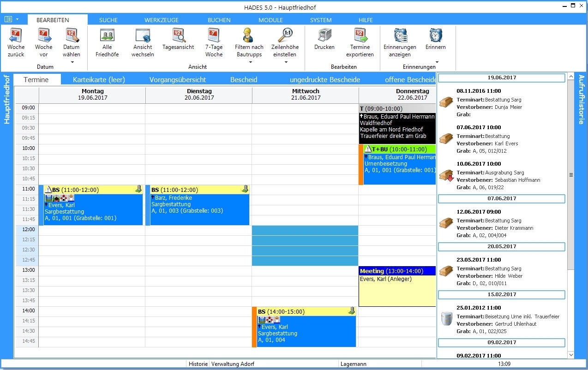The width and height of the screenshot is (588, 370).
Task: Select Dienstag 20.06.2017 column header
Action: [x=199, y=95]
